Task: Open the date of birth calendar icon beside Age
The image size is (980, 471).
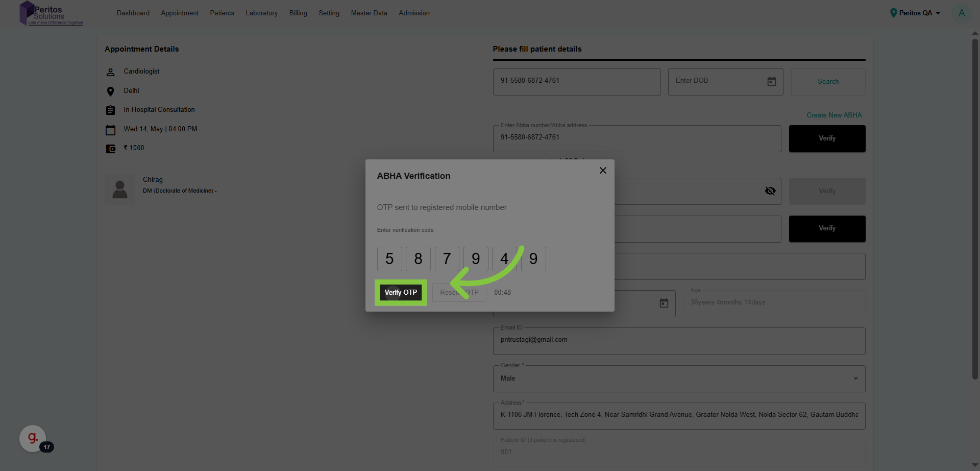Action: tap(664, 303)
